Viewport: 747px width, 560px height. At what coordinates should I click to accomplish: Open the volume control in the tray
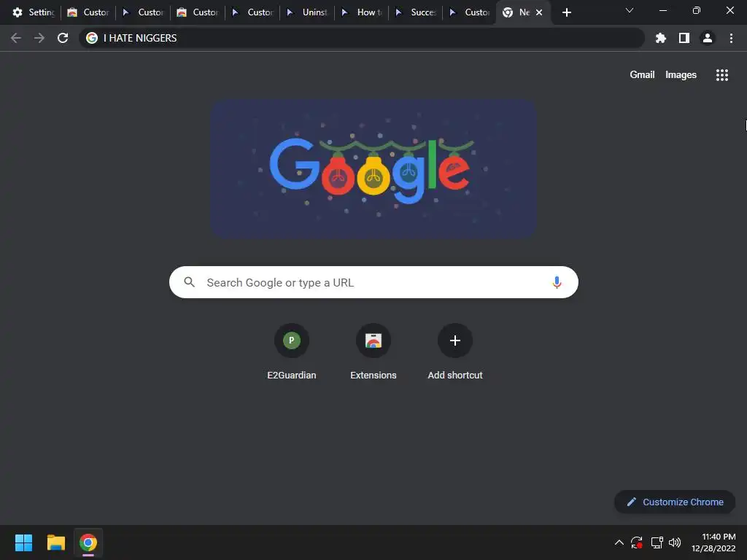pos(675,542)
